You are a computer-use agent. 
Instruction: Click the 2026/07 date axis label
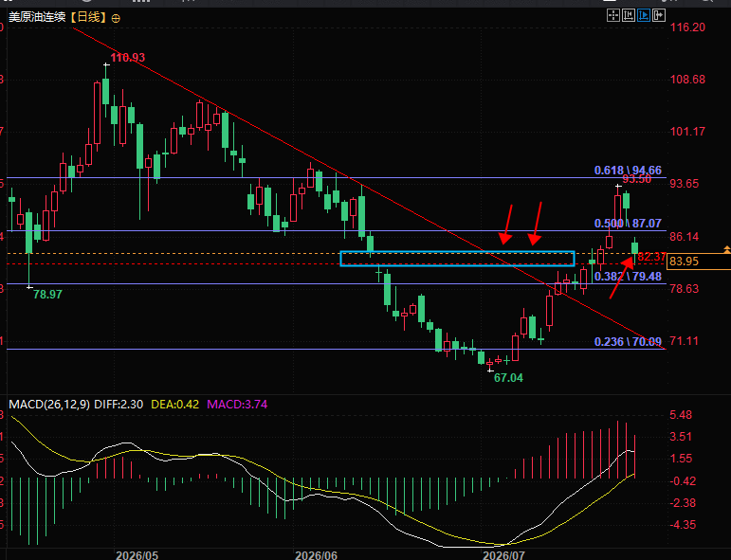click(503, 555)
